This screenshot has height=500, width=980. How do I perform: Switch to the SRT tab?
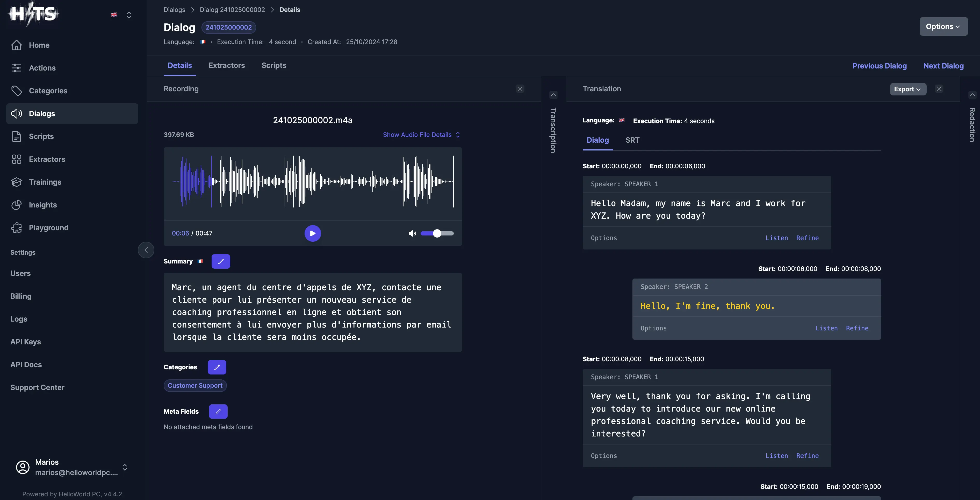(632, 140)
